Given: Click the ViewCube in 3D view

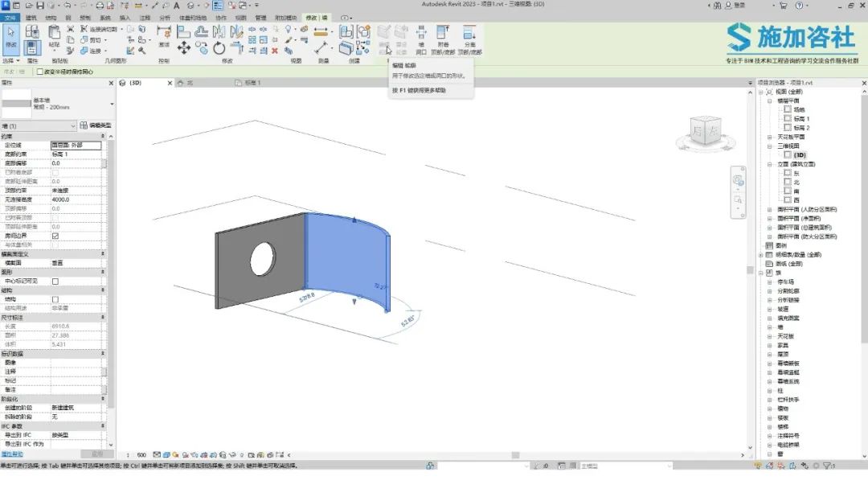Looking at the screenshot, I should [706, 132].
